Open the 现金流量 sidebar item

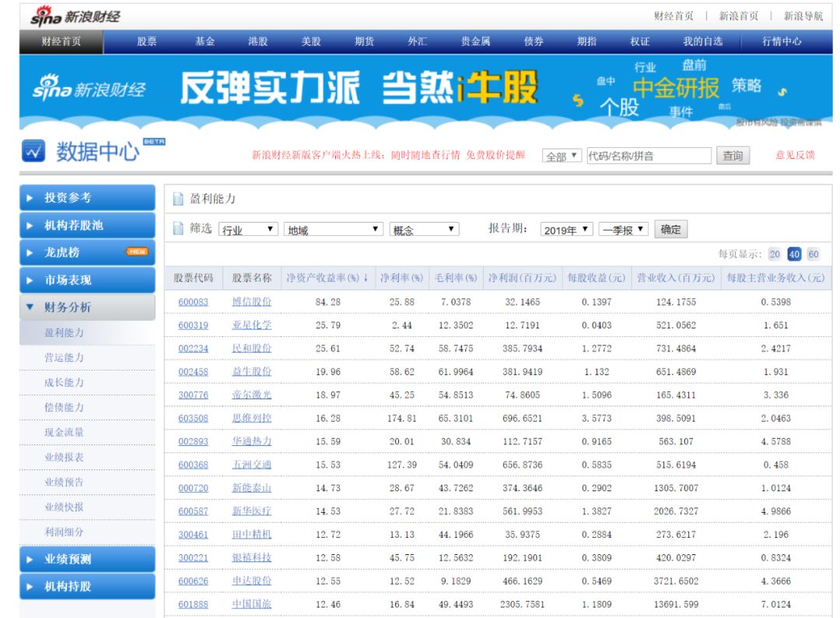point(65,432)
